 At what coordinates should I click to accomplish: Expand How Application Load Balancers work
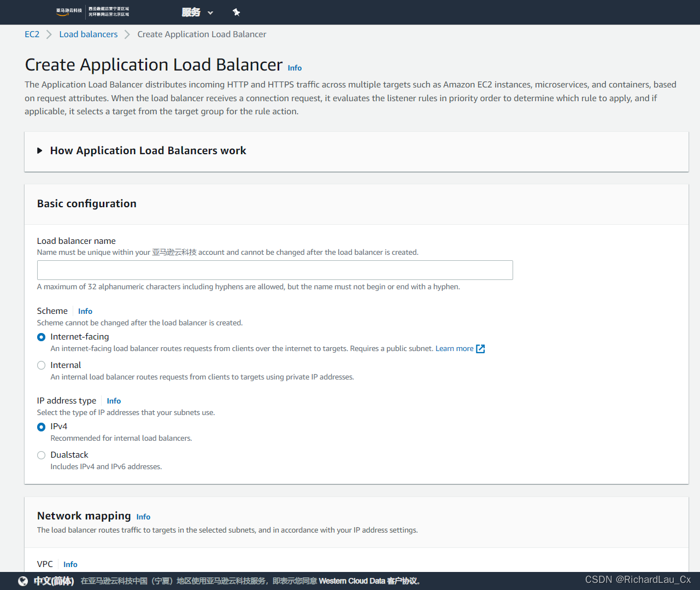pyautogui.click(x=142, y=150)
